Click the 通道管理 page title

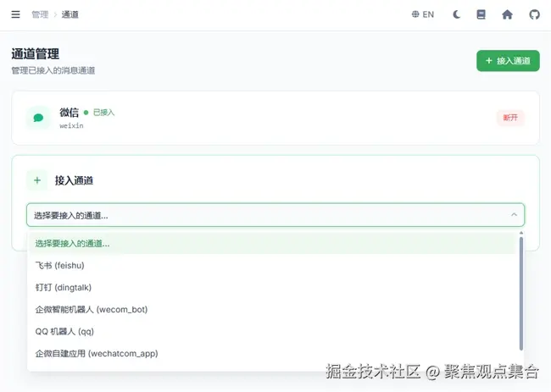click(x=35, y=54)
